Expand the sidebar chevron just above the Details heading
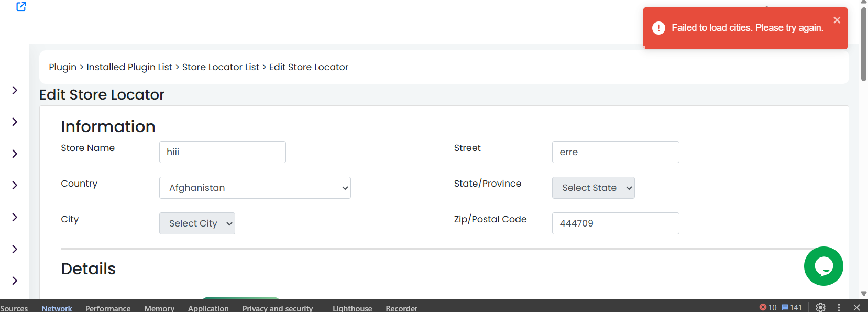 [15, 249]
